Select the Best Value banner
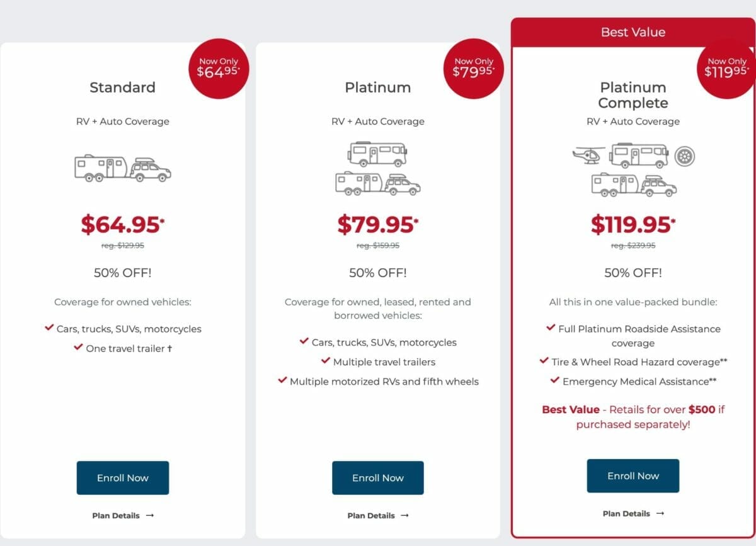The image size is (756, 546). [633, 32]
